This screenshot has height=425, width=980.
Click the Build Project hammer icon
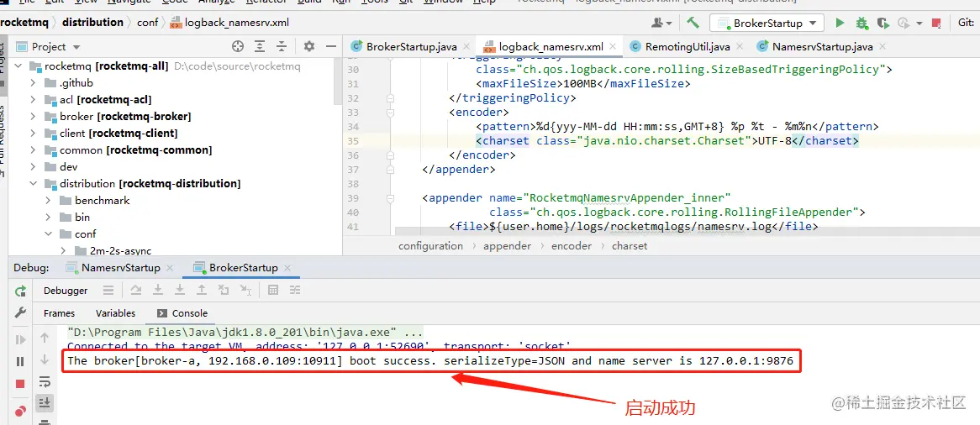tap(693, 23)
